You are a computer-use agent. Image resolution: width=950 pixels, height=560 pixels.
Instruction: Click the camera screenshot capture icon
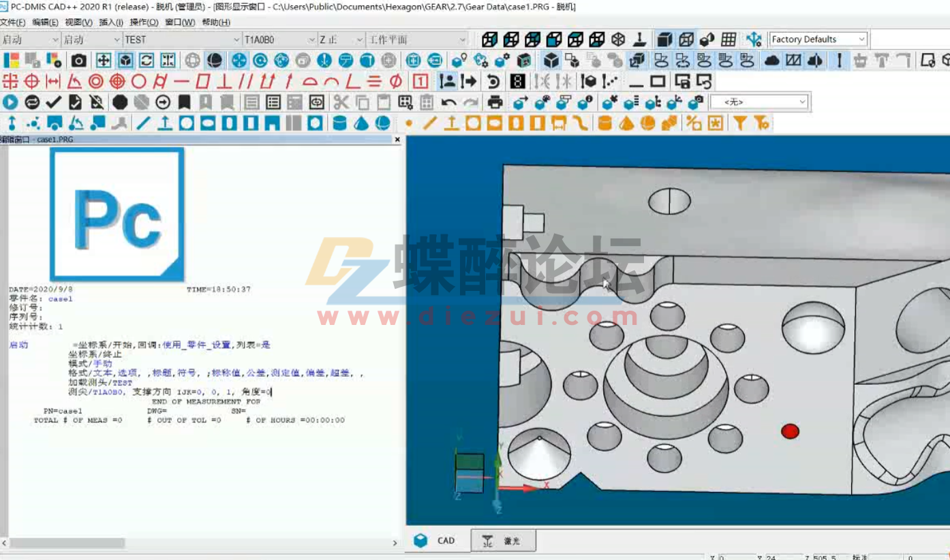pyautogui.click(x=78, y=60)
